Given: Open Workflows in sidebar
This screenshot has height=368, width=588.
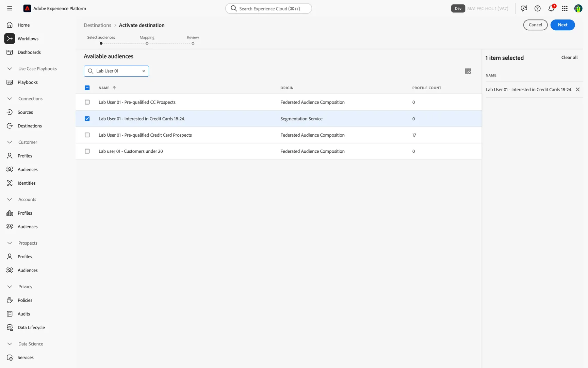Looking at the screenshot, I should click(x=28, y=39).
